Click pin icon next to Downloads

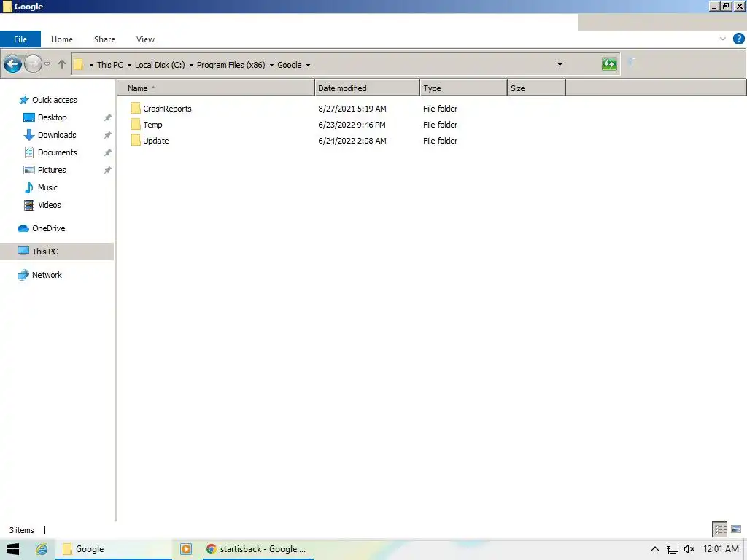tap(108, 135)
